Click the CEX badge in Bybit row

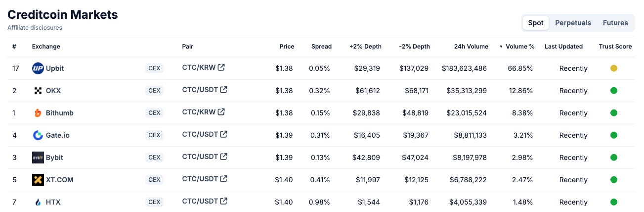[154, 158]
